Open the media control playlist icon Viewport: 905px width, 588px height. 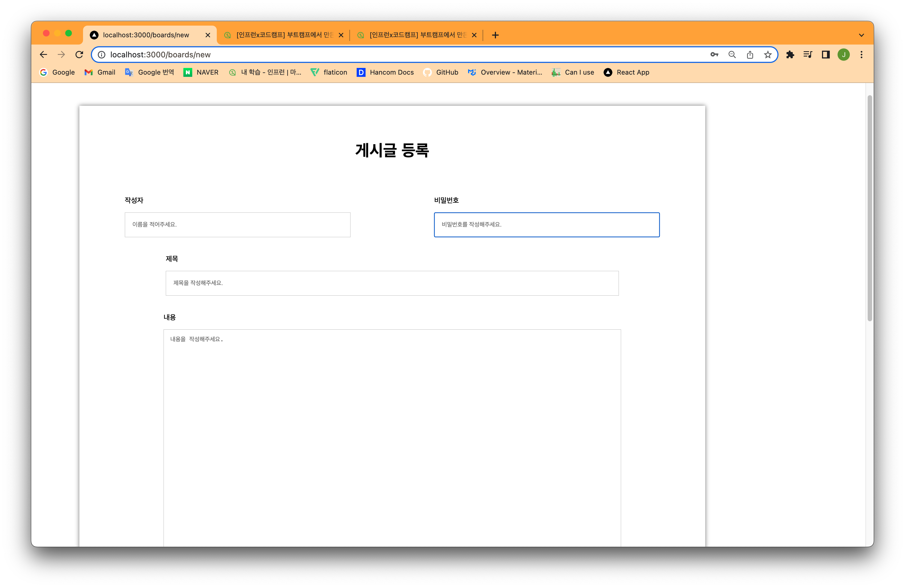pos(808,55)
